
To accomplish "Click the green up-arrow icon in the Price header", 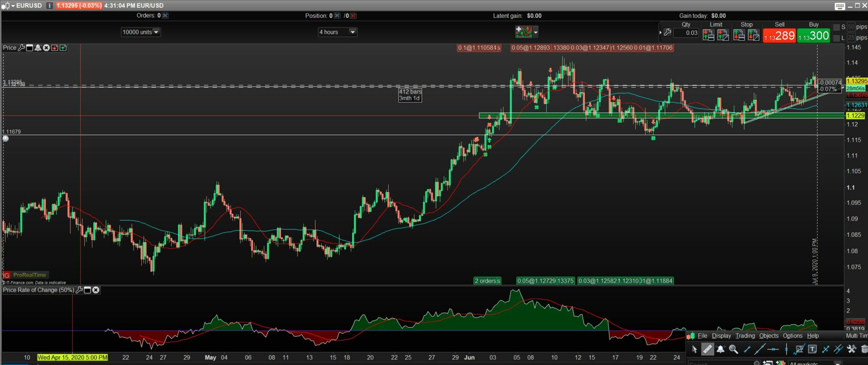I will [63, 48].
